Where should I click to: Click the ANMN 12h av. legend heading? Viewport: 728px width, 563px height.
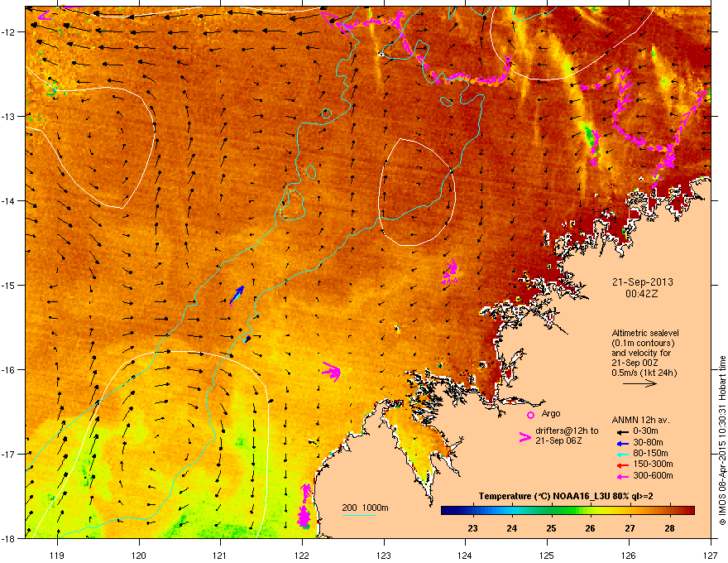click(640, 420)
